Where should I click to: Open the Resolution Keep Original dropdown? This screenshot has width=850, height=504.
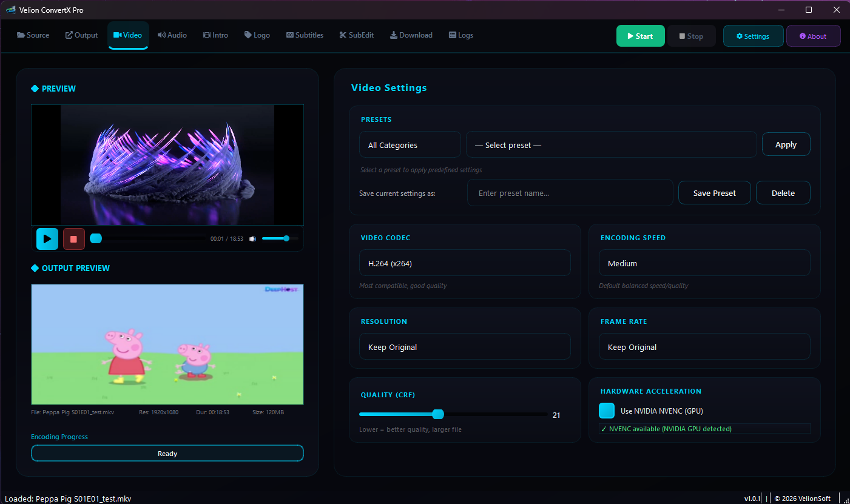pyautogui.click(x=465, y=347)
